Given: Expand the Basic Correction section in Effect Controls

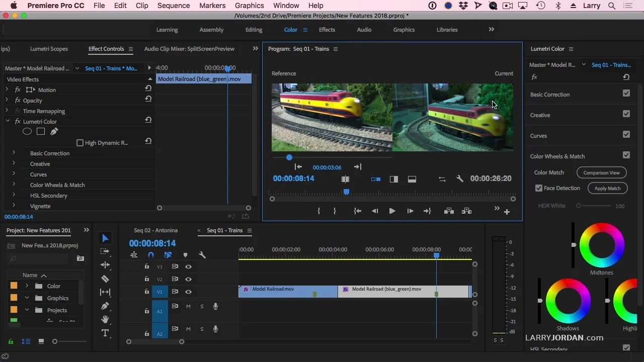Looking at the screenshot, I should [x=14, y=153].
